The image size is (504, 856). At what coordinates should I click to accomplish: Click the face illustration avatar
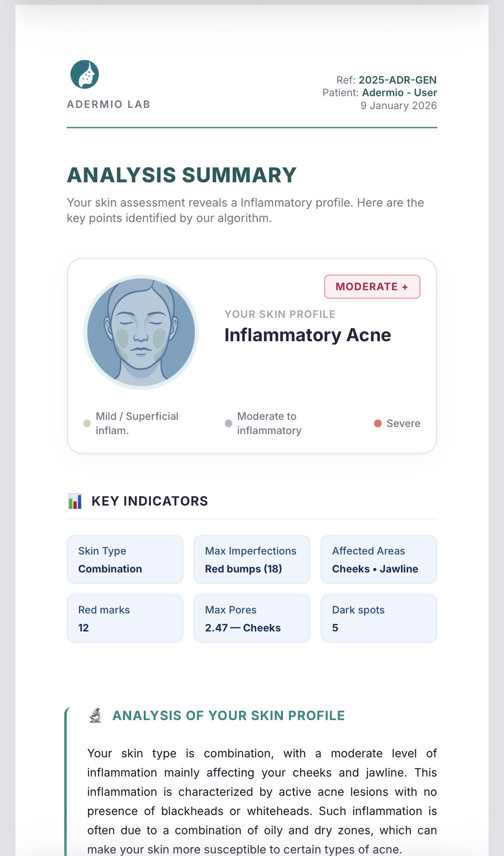tap(141, 332)
